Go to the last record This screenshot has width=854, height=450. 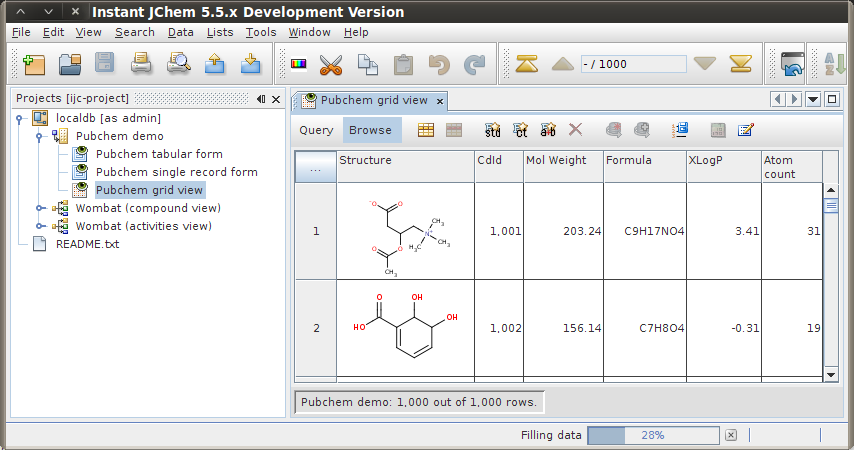(x=740, y=64)
